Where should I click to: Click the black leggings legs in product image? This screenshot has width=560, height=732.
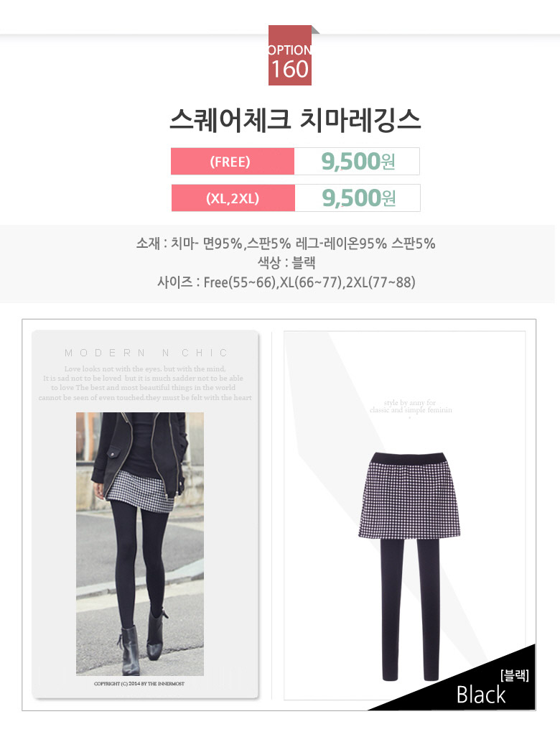point(411,609)
